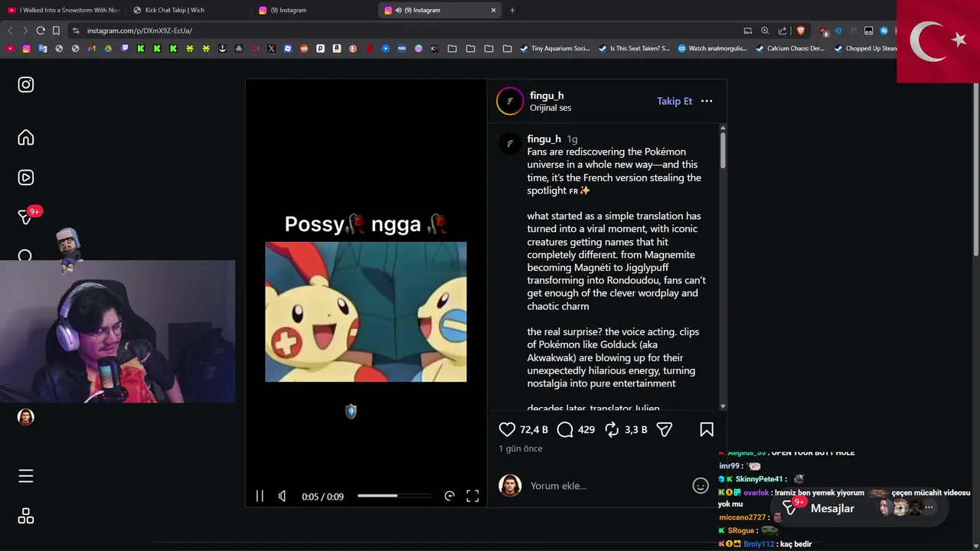980x551 pixels.
Task: Open Mesajlar panel more options dots
Action: point(929,507)
